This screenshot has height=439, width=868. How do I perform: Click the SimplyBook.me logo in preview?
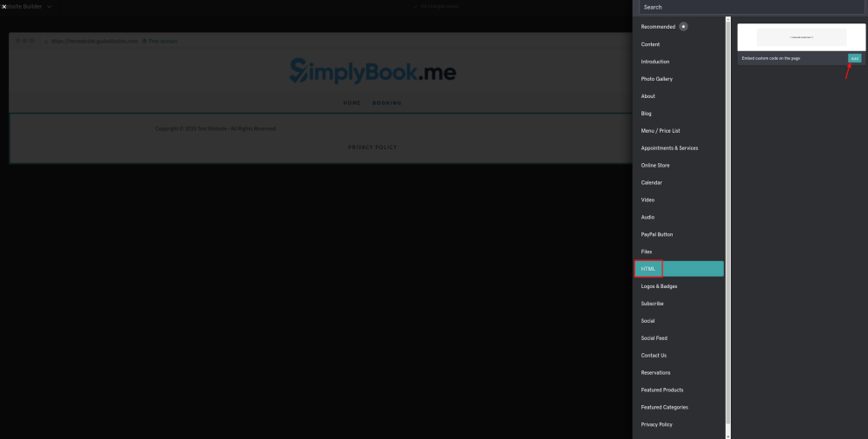(372, 72)
